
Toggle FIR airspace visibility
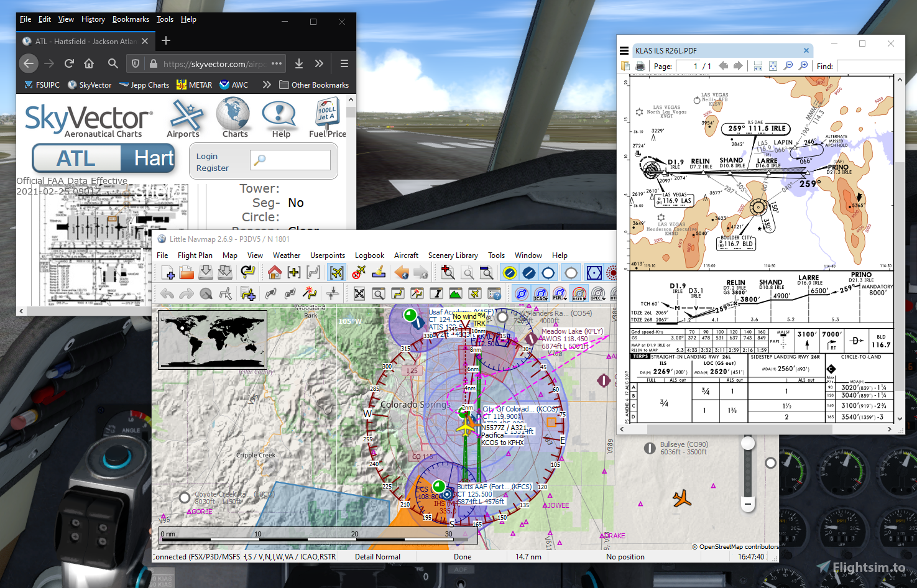[558, 294]
